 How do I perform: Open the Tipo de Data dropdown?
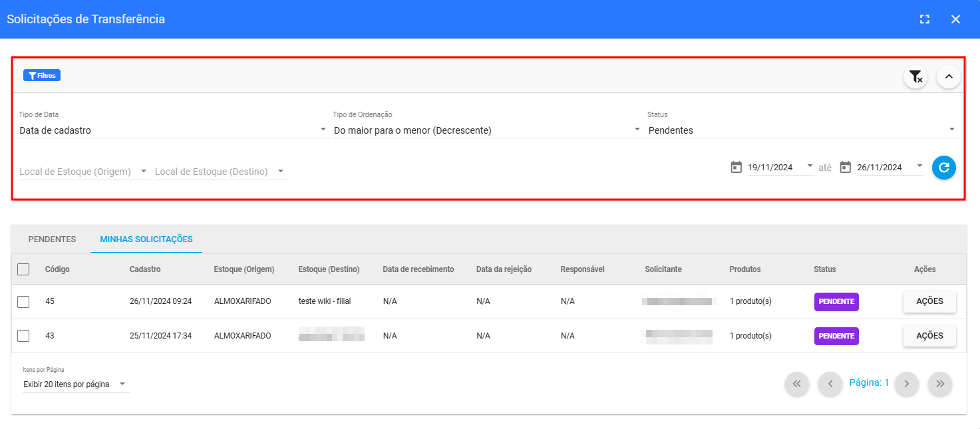[x=173, y=130]
